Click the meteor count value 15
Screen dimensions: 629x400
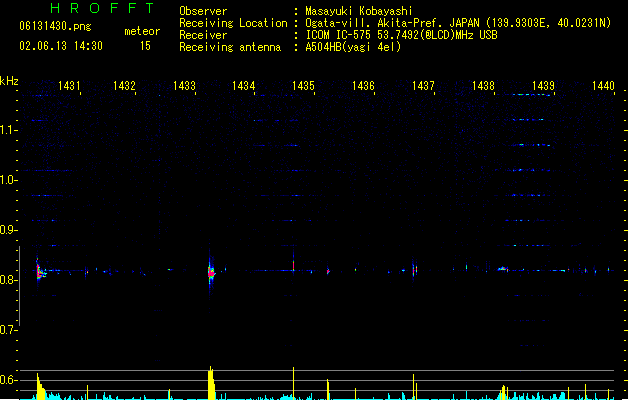tap(145, 46)
